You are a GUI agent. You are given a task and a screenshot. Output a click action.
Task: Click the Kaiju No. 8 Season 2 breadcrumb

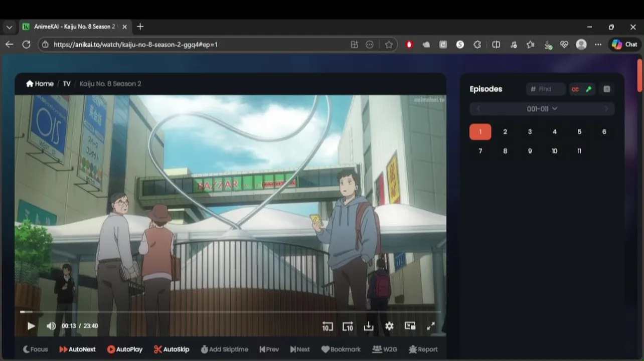[110, 84]
